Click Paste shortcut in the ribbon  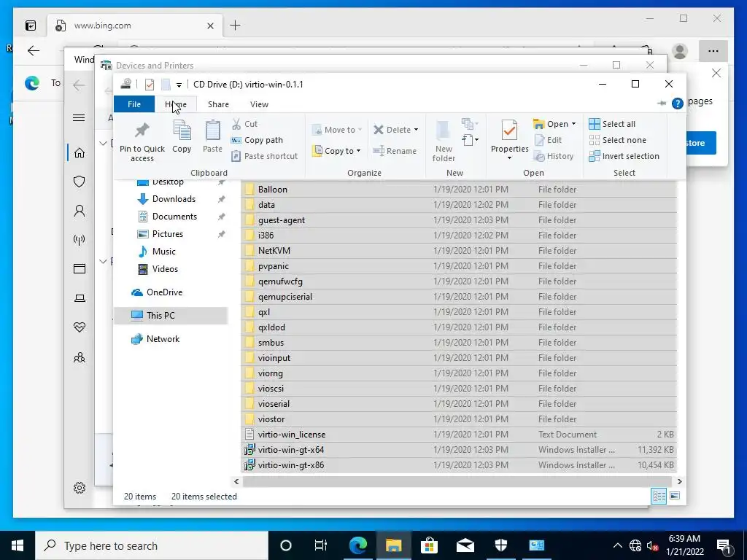pos(265,156)
